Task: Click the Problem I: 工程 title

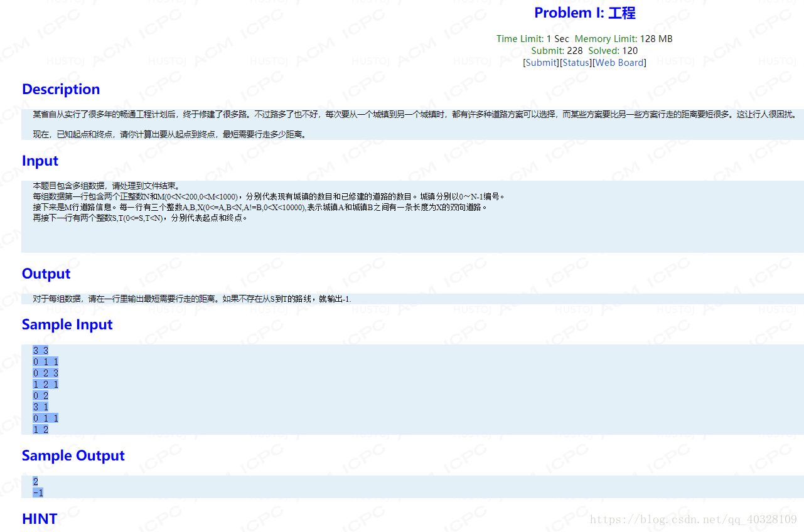Action: pyautogui.click(x=585, y=13)
